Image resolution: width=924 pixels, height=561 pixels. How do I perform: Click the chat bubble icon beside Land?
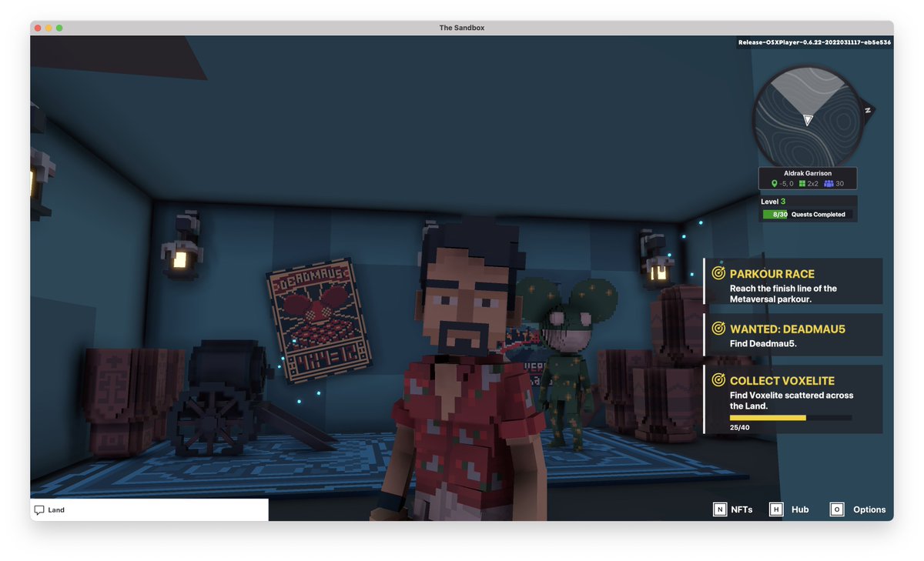pyautogui.click(x=39, y=510)
